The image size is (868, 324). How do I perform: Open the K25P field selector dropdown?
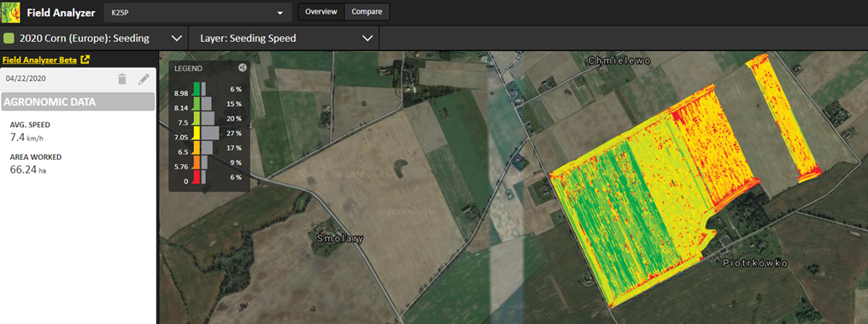(x=197, y=12)
